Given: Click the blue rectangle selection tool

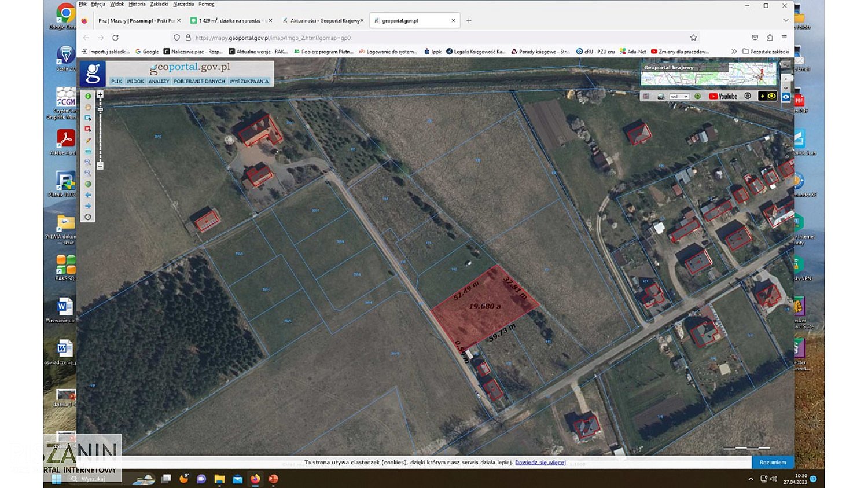Looking at the screenshot, I should click(88, 118).
